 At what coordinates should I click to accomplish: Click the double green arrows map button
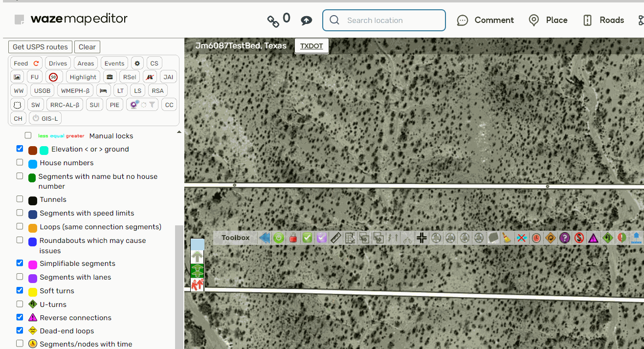click(198, 270)
